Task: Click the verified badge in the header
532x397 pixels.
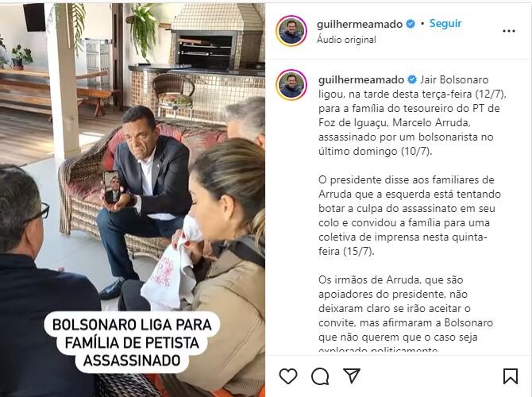Action: tap(411, 24)
